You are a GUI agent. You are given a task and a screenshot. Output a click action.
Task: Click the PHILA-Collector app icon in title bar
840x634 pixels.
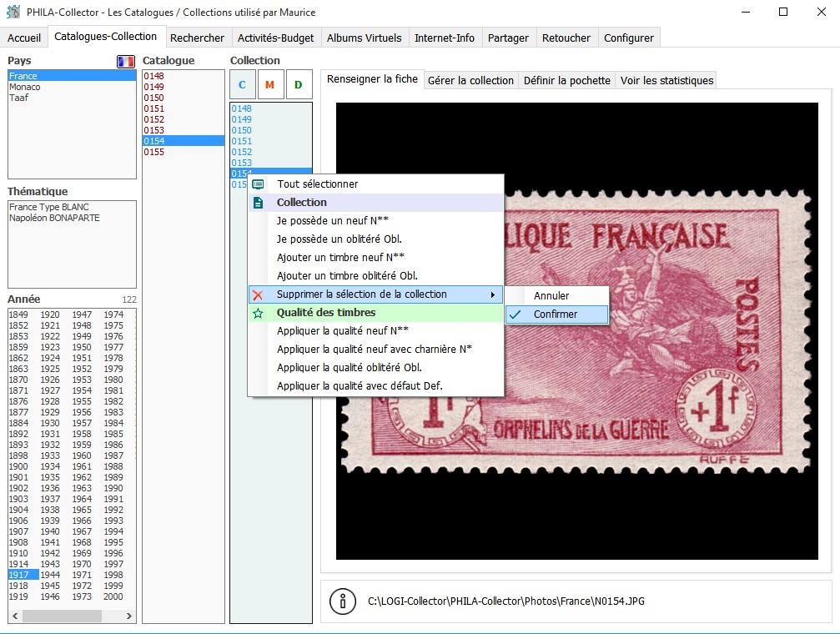coord(13,12)
